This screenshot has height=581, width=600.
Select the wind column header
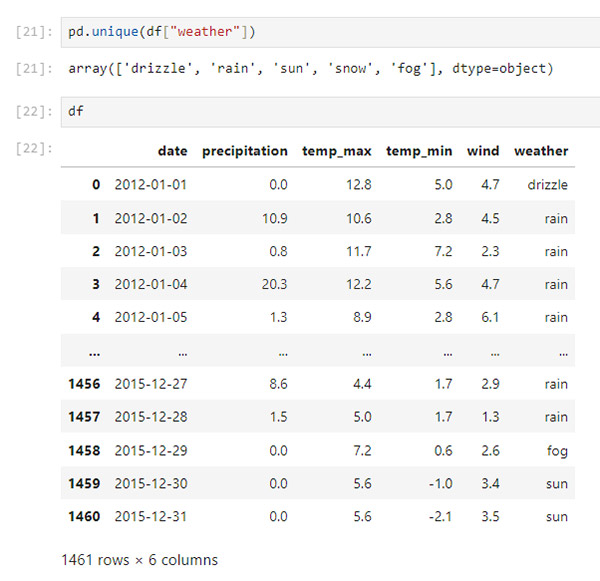483,151
